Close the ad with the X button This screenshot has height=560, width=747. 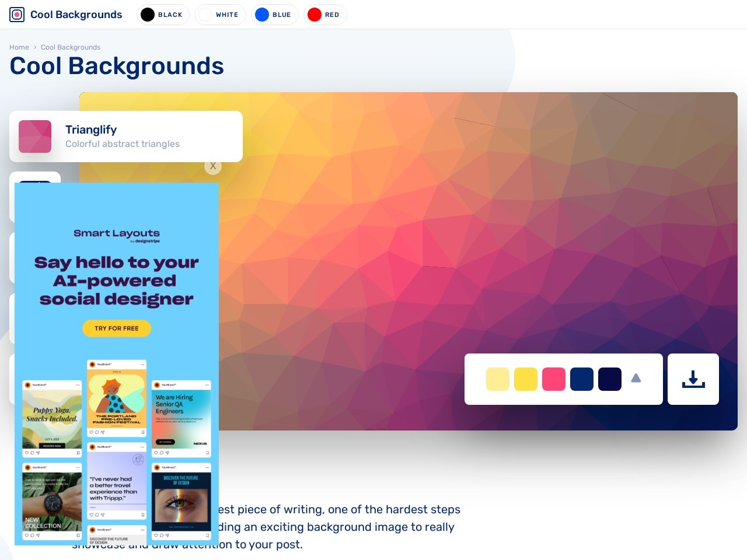pyautogui.click(x=213, y=166)
